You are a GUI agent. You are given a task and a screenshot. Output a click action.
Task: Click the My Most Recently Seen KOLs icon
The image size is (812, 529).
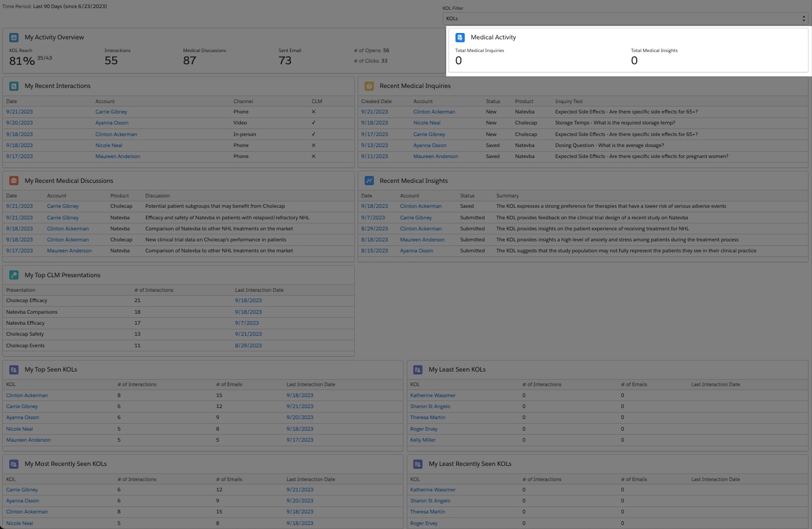(14, 464)
